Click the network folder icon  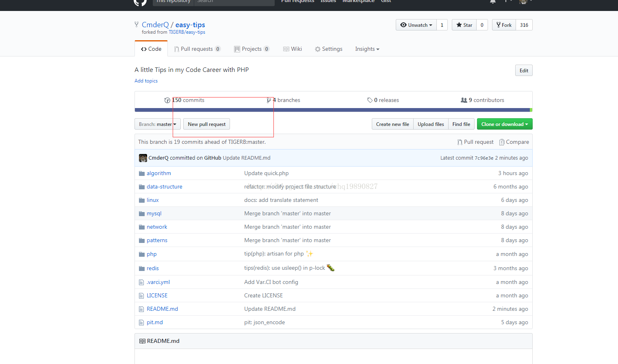[x=142, y=227]
